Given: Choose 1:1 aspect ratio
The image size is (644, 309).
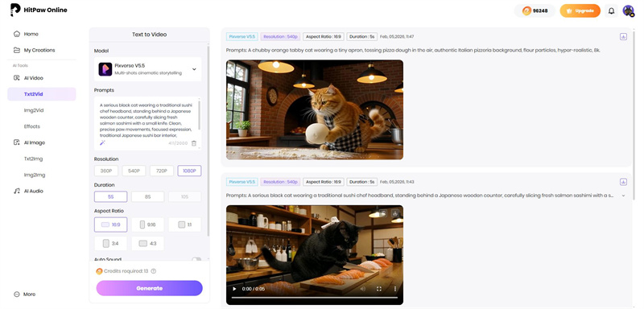Looking at the screenshot, I should click(185, 225).
